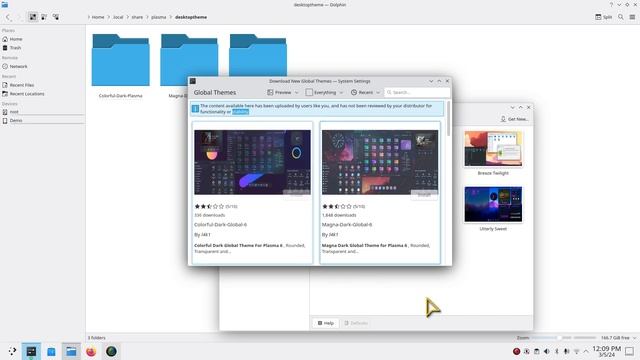Launch Firefox from taskbar

pyautogui.click(x=91, y=351)
